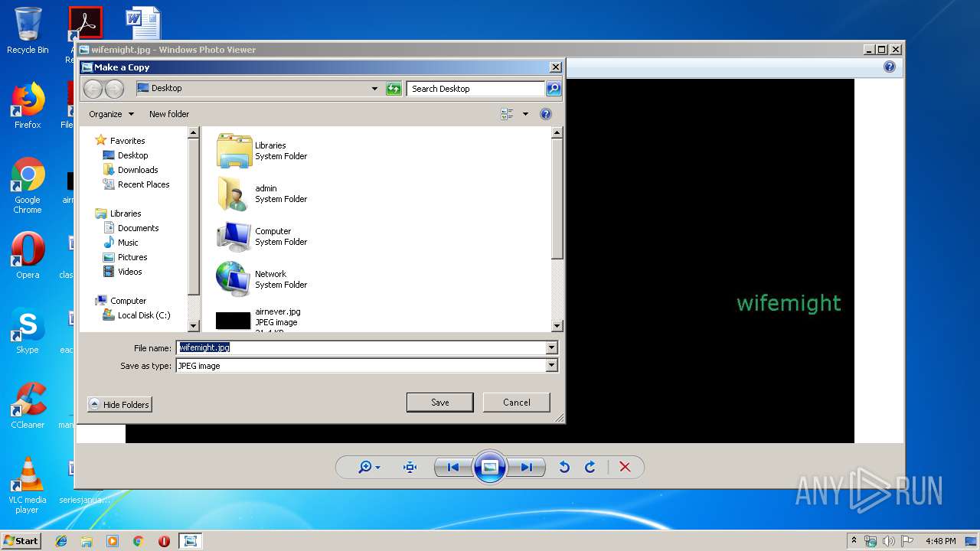Image resolution: width=980 pixels, height=551 pixels.
Task: Select Local Disk (C:) in navigation pane
Action: pos(137,315)
